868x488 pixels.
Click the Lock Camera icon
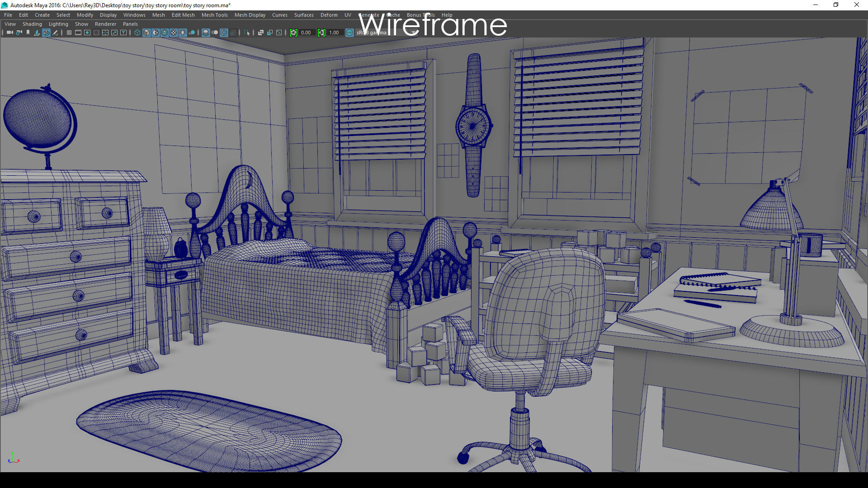pos(19,33)
